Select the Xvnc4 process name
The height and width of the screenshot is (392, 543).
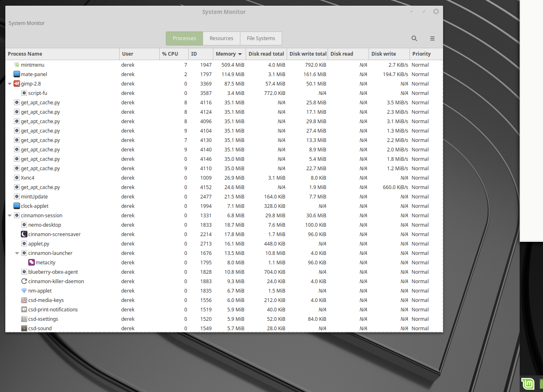tap(27, 178)
